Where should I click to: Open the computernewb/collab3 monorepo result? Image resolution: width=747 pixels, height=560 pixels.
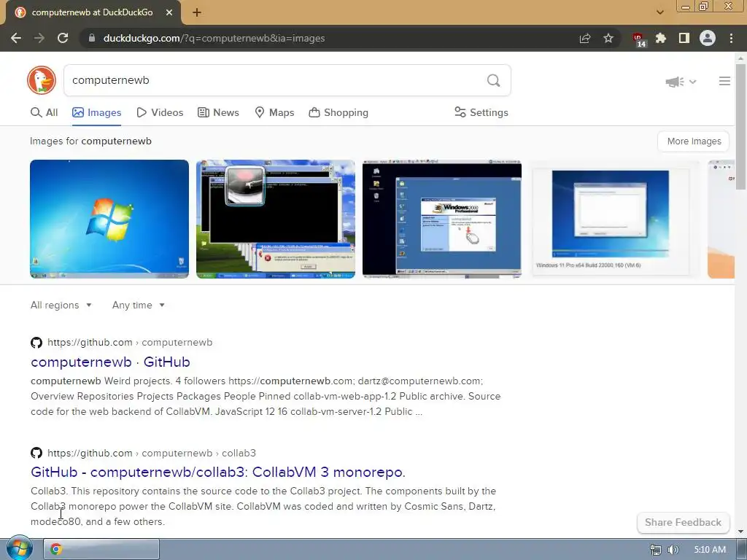(x=218, y=472)
